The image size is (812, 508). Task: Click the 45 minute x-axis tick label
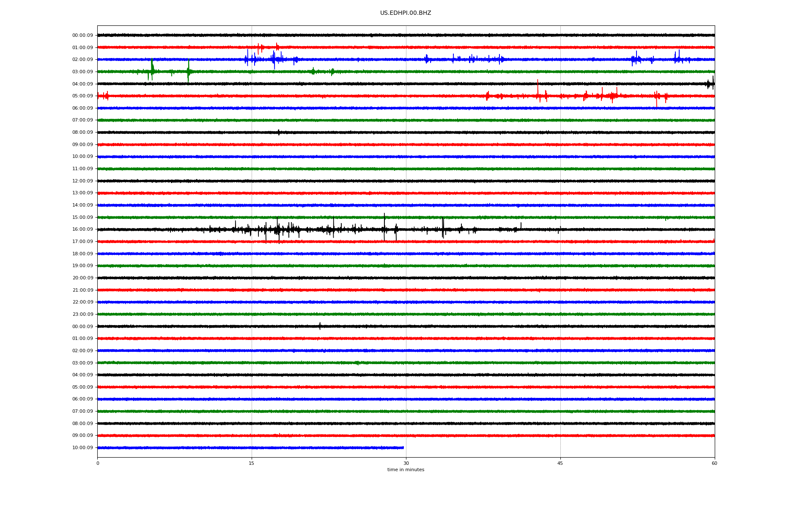pos(560,463)
